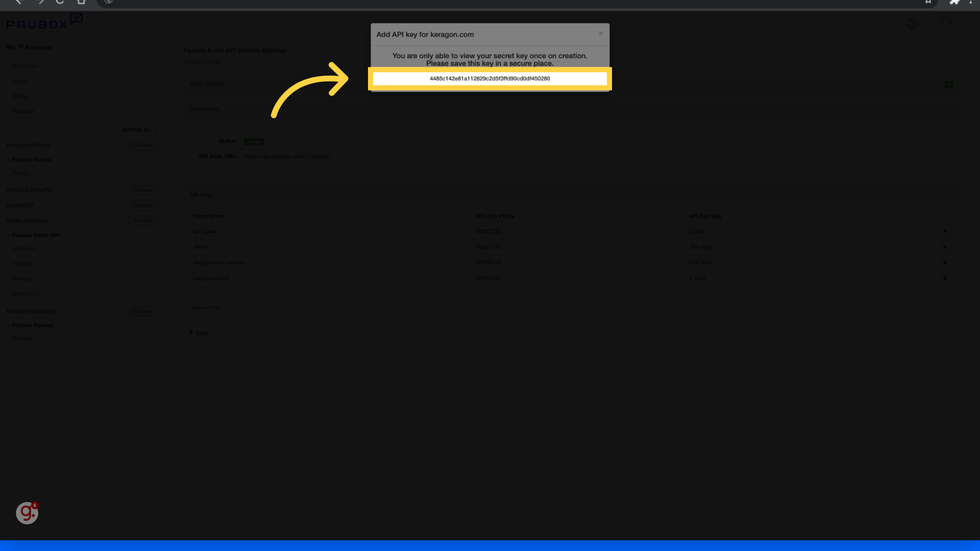The height and width of the screenshot is (551, 980).
Task: Activate Email DLP
Action: pyautogui.click(x=142, y=206)
